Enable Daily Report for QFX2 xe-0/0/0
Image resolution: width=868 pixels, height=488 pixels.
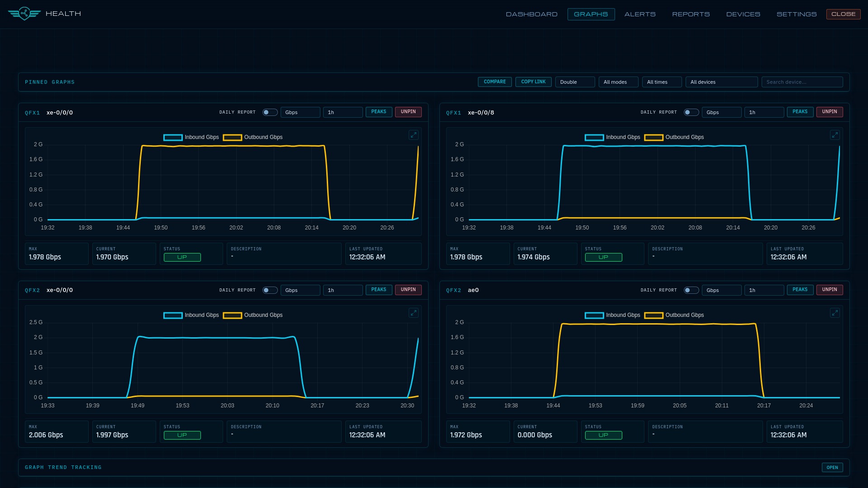[270, 290]
